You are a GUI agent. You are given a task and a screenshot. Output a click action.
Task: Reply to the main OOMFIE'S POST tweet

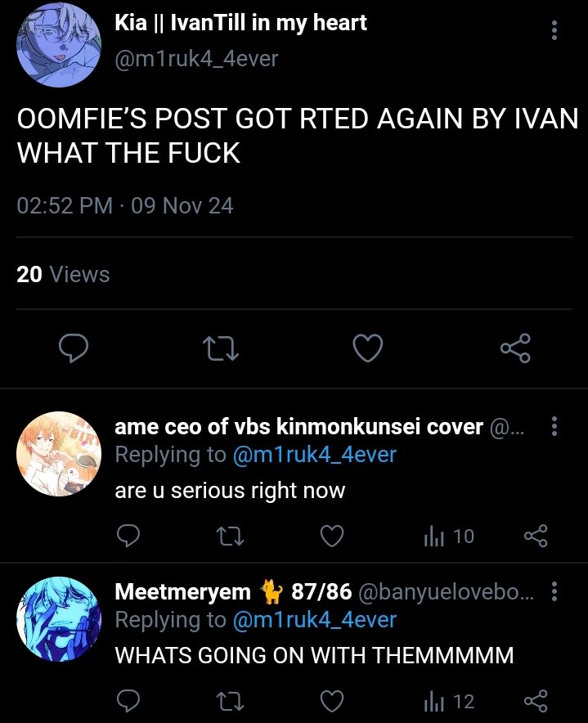pos(74,348)
